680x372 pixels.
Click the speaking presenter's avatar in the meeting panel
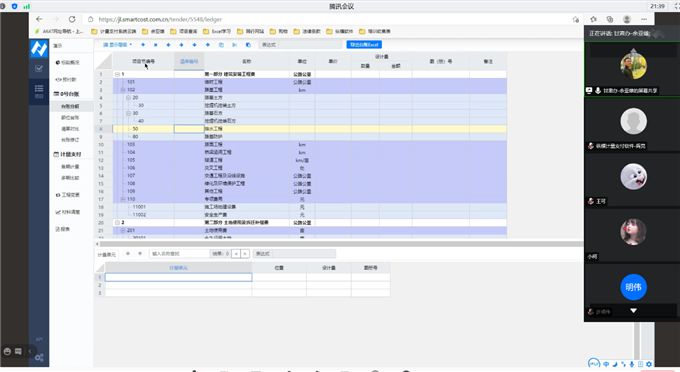[x=633, y=65]
